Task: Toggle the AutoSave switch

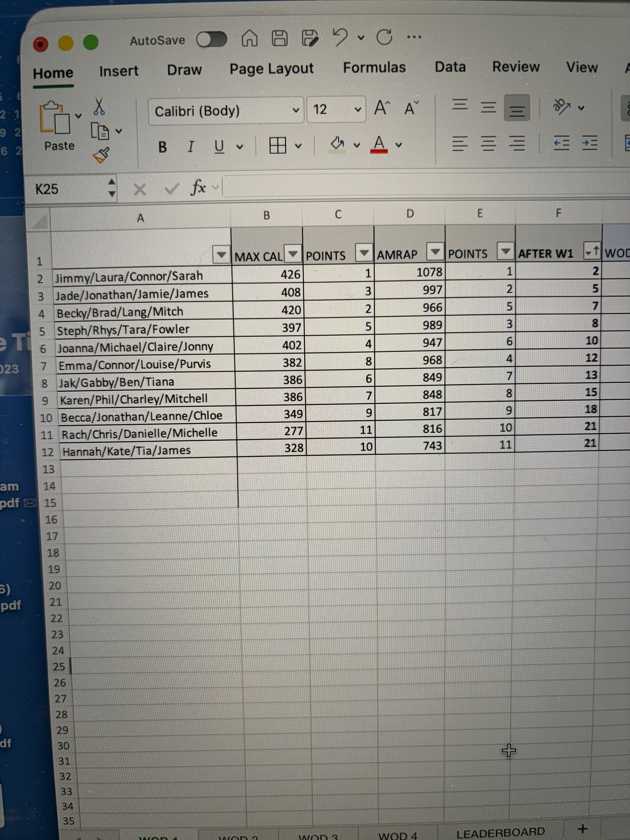Action: click(211, 40)
